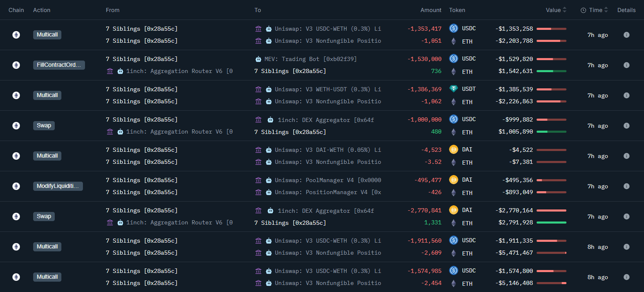
Task: Click the clock icon beside the Time header
Action: [583, 10]
